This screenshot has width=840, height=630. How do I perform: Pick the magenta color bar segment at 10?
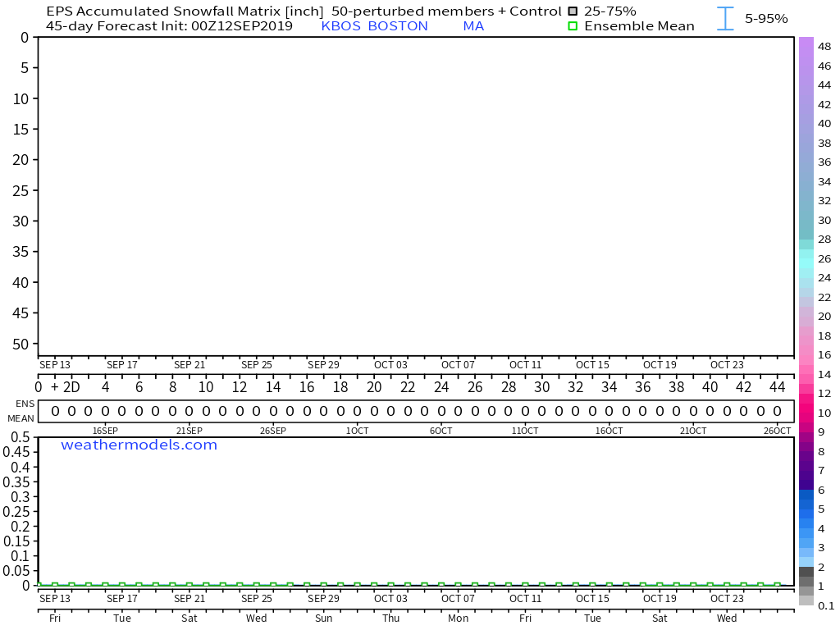click(806, 413)
